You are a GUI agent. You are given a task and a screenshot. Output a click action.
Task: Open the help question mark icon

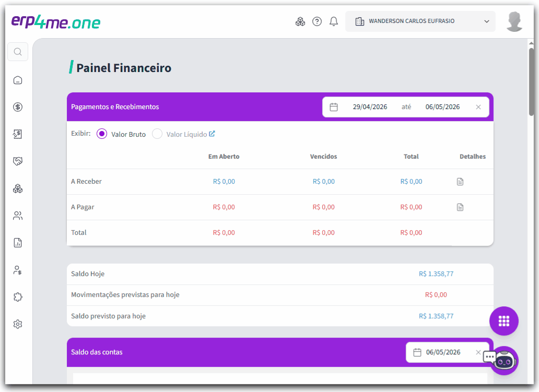[x=317, y=21]
